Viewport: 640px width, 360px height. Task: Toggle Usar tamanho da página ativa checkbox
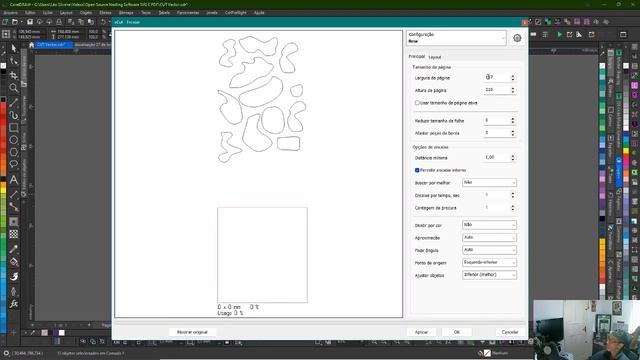coord(417,103)
